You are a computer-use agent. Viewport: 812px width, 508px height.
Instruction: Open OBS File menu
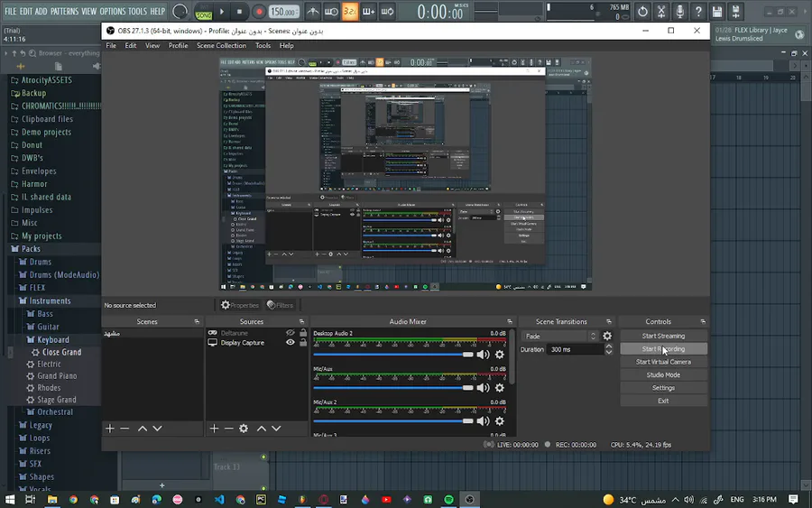point(111,46)
